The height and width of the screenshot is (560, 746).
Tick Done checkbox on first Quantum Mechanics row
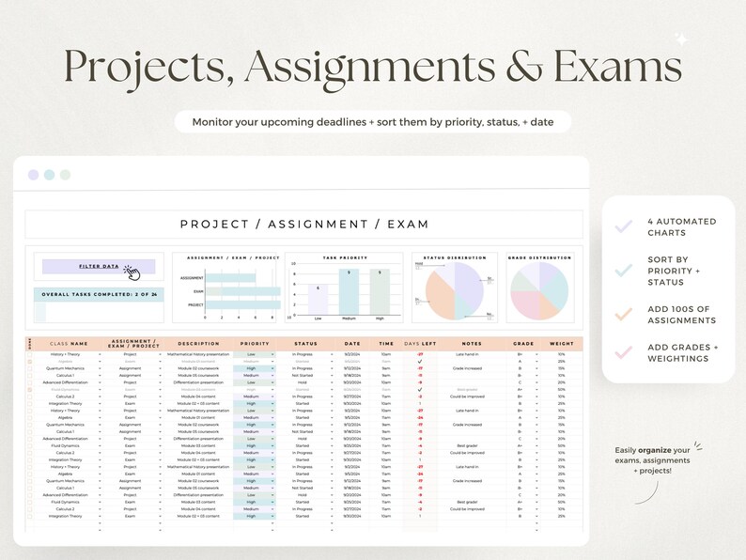coord(30,368)
